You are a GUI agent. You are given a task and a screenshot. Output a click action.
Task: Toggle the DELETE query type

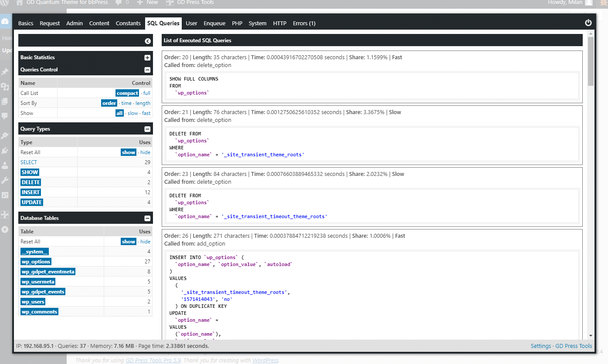pyautogui.click(x=31, y=182)
